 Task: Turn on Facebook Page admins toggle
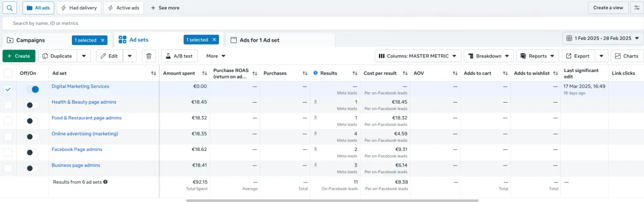[33, 153]
